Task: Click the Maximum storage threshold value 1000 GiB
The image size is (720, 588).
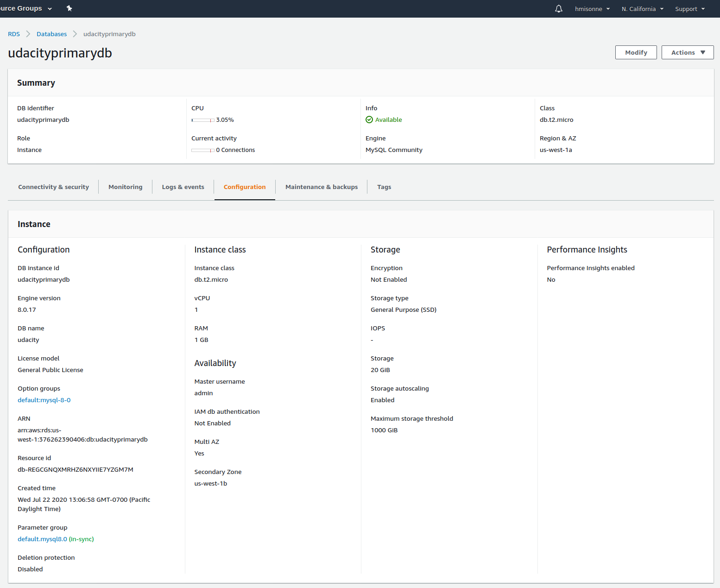Action: (384, 430)
